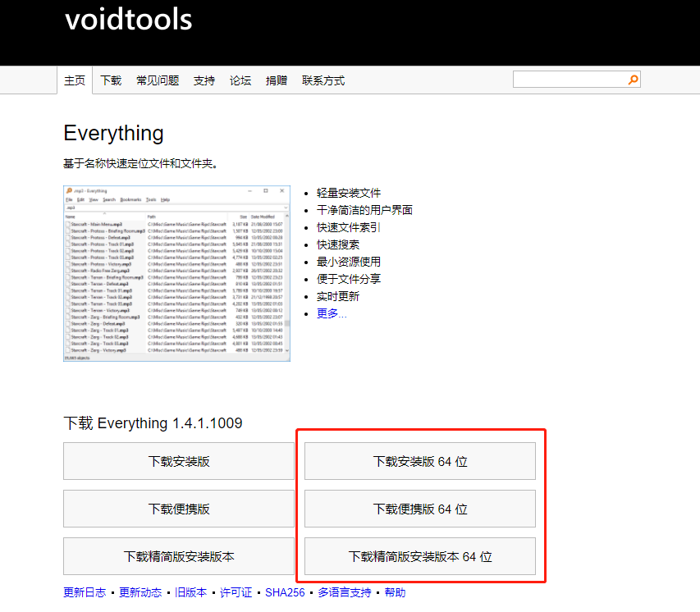Open the 联系方式 page

pos(323,80)
